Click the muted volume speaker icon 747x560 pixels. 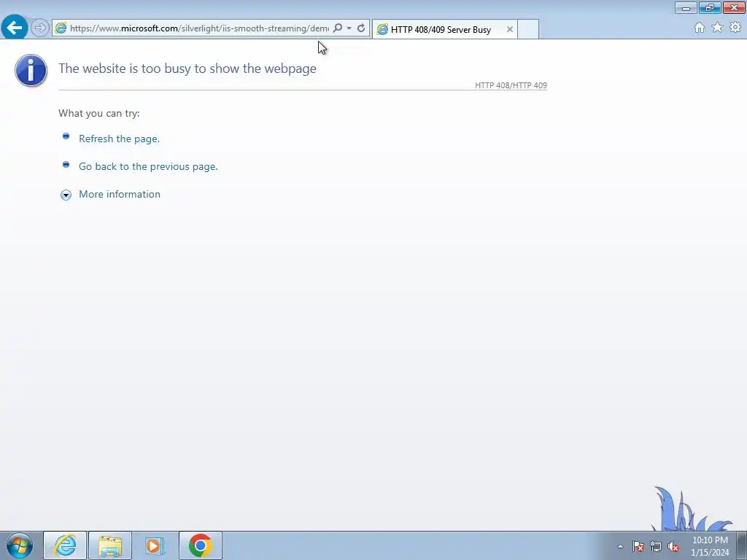(673, 546)
